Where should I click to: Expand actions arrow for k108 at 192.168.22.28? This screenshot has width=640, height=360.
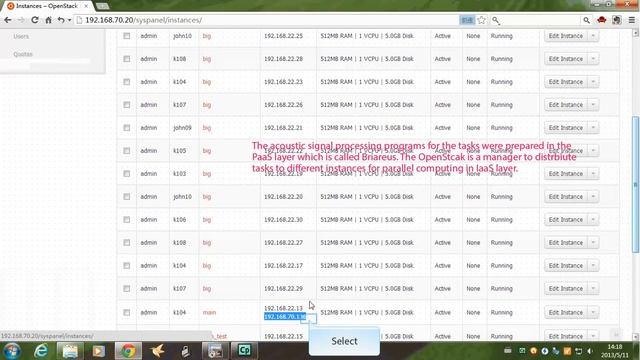click(x=593, y=59)
